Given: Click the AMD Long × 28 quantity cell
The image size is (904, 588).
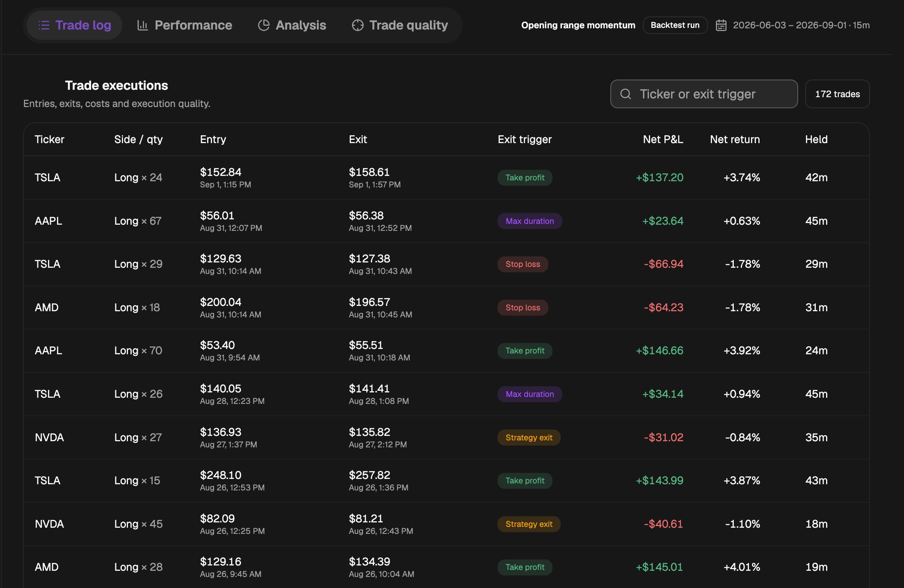Looking at the screenshot, I should tap(138, 567).
